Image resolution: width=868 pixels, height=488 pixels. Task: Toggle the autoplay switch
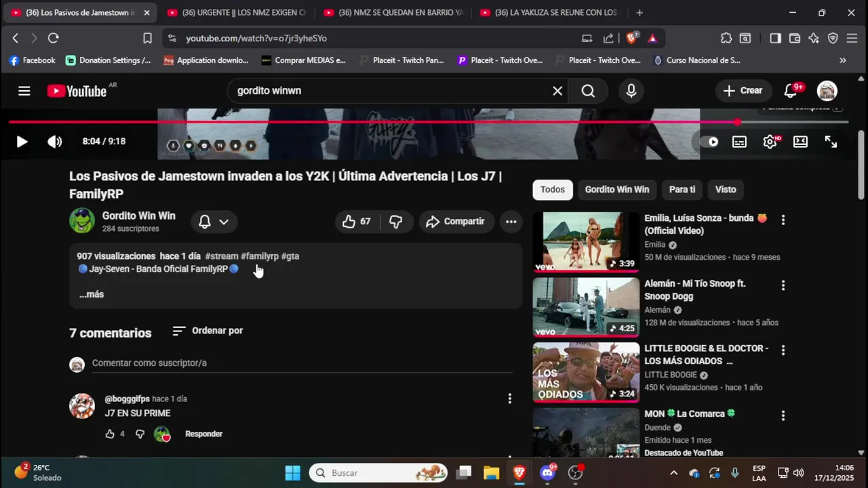pos(709,142)
